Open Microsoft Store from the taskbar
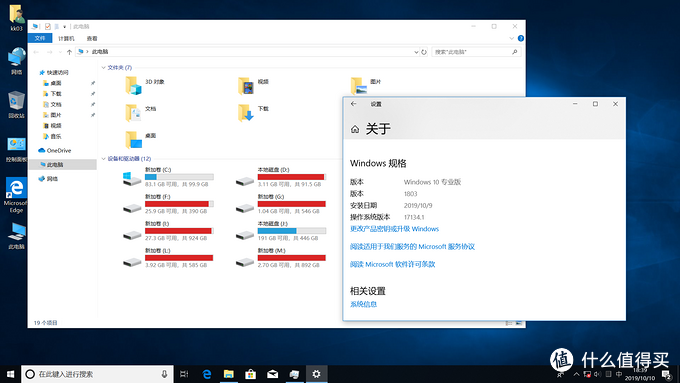 [251, 374]
